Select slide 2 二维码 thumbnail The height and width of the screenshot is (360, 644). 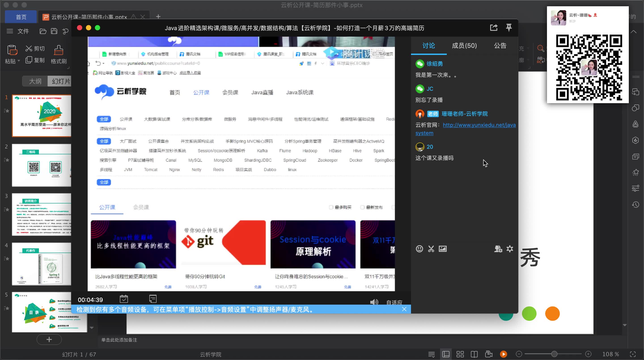(42, 165)
